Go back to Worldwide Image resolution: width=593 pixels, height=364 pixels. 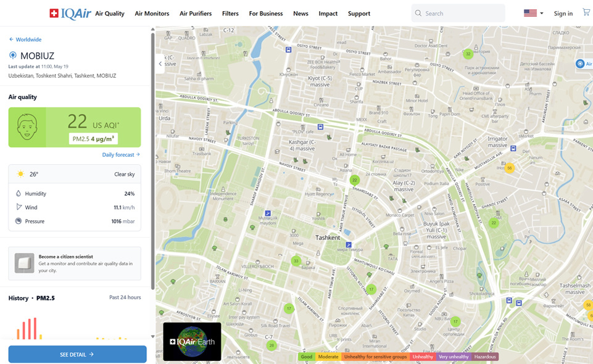click(x=28, y=39)
